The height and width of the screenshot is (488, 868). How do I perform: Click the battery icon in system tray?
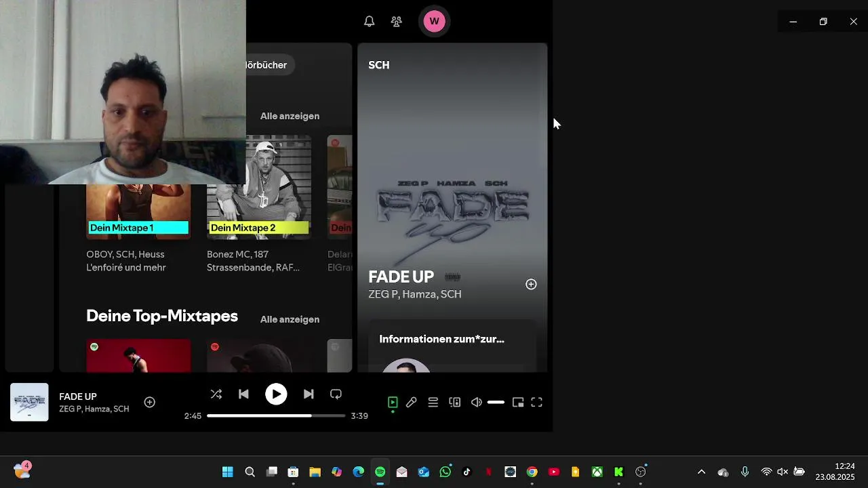point(799,472)
